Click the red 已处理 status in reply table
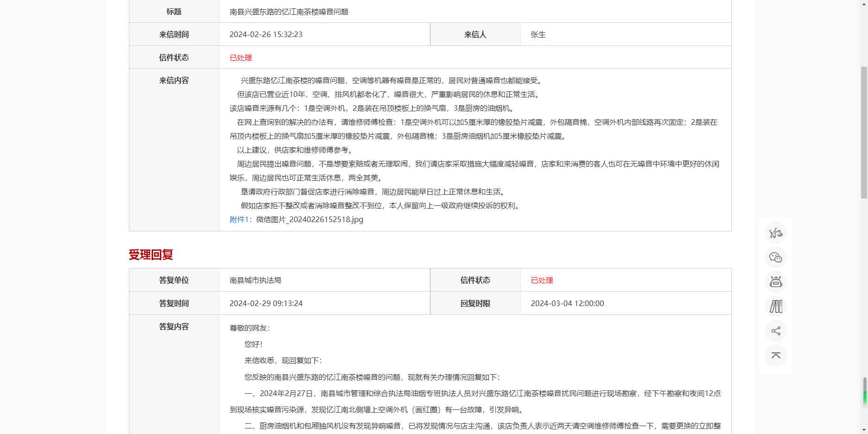The width and height of the screenshot is (868, 434). tap(542, 281)
